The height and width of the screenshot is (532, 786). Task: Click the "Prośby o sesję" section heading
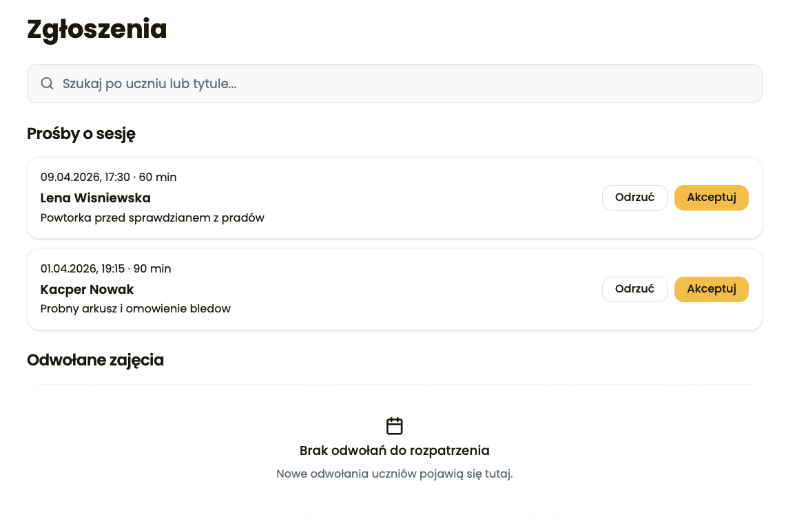[81, 134]
